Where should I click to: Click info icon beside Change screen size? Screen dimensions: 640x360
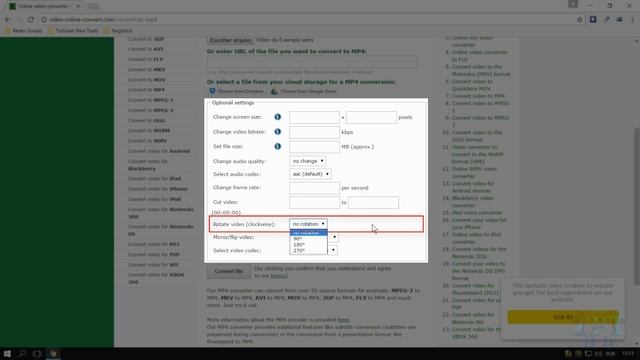(278, 117)
